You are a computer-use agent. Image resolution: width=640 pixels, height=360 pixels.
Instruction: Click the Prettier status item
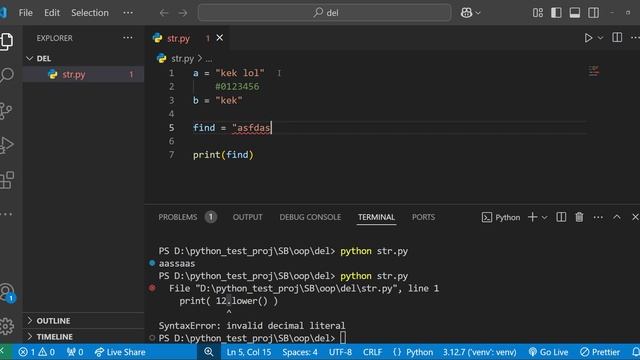click(600, 352)
